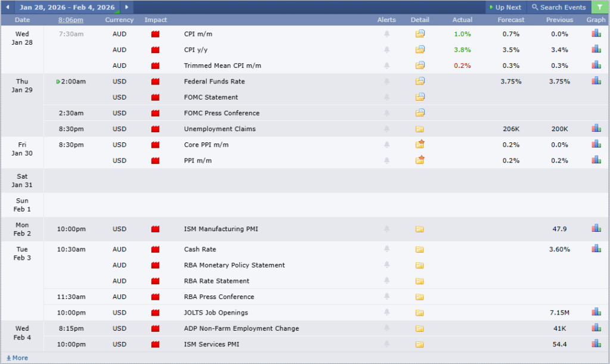
Task: Click the red impact icon for Cash Rate
Action: pos(155,250)
